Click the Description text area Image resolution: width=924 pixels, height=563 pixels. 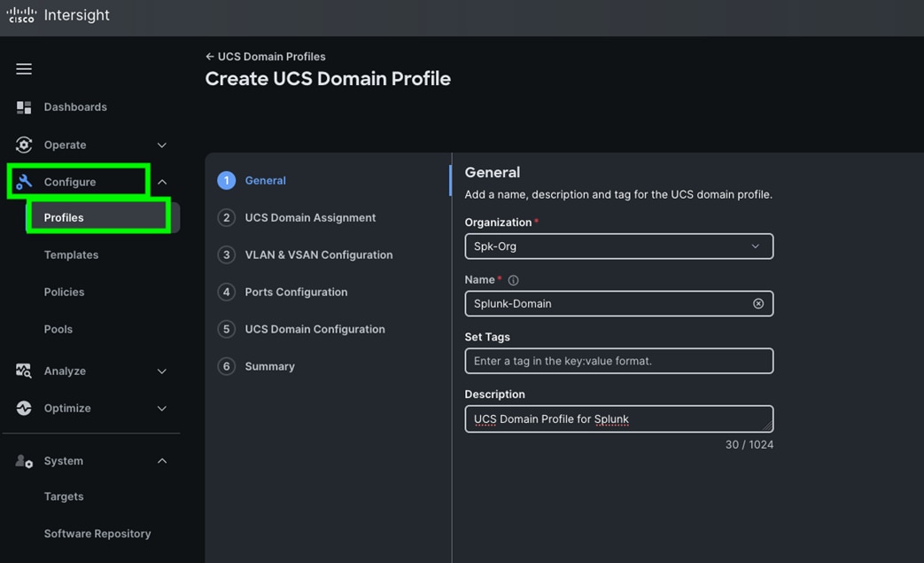tap(618, 419)
